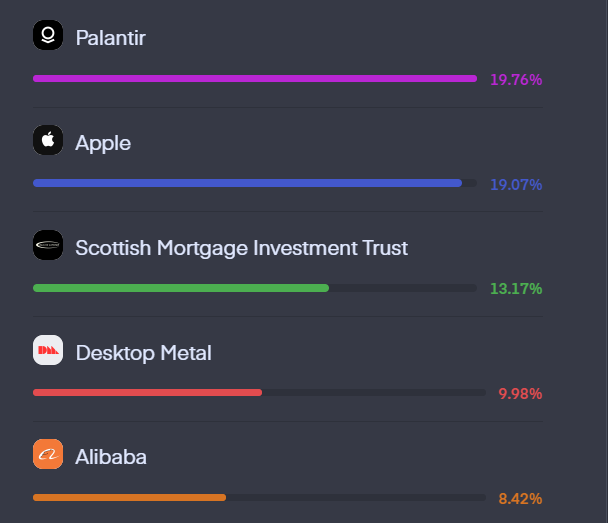Click the green Scottish Mortgage allocation bar
This screenshot has width=608, height=523.
pos(181,288)
